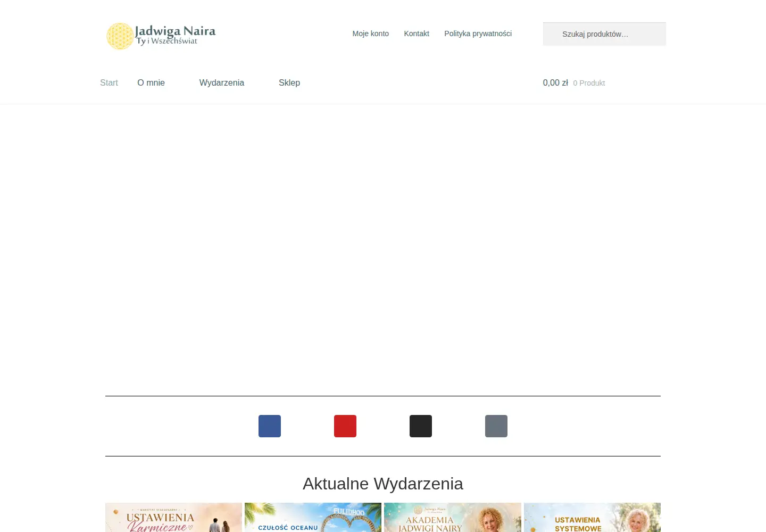
Task: Expand the O mnie menu
Action: tap(151, 82)
